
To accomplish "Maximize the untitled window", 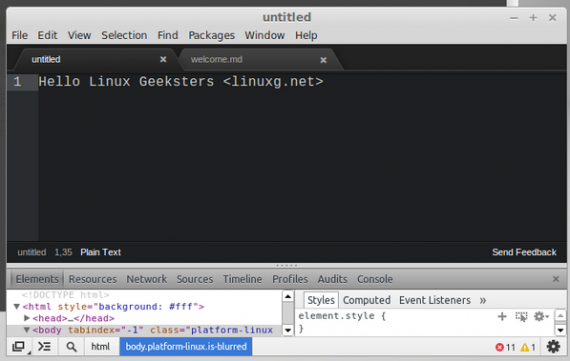I will point(533,17).
